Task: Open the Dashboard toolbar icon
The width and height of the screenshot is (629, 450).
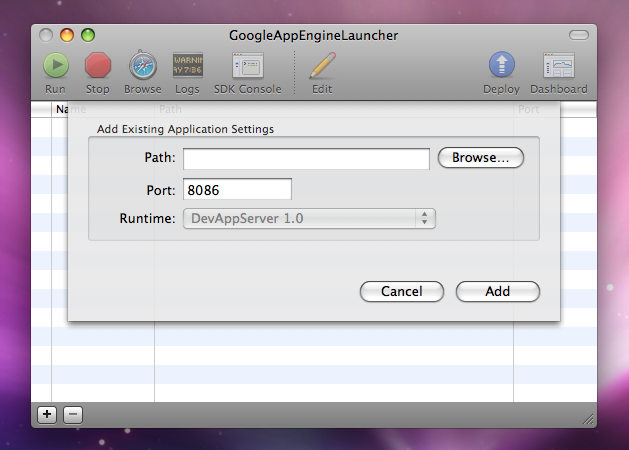Action: click(559, 65)
